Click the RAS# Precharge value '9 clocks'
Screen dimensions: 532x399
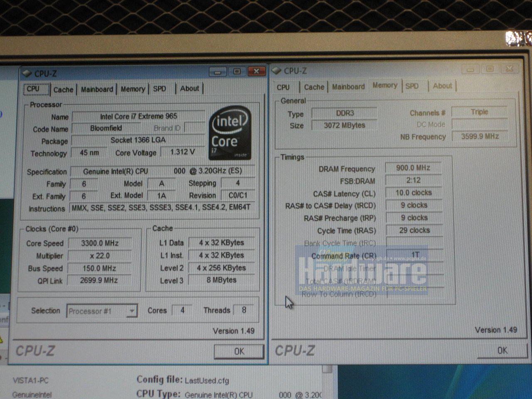tap(414, 218)
